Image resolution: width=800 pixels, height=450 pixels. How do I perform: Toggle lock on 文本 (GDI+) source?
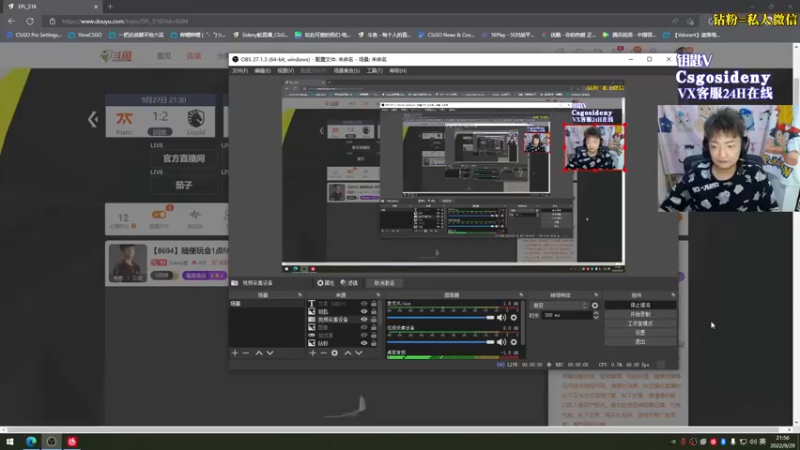[x=373, y=304]
